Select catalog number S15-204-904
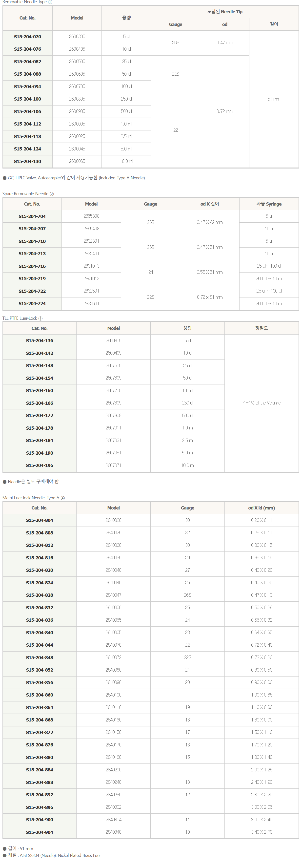The height and width of the screenshot is (868, 302). [40, 832]
